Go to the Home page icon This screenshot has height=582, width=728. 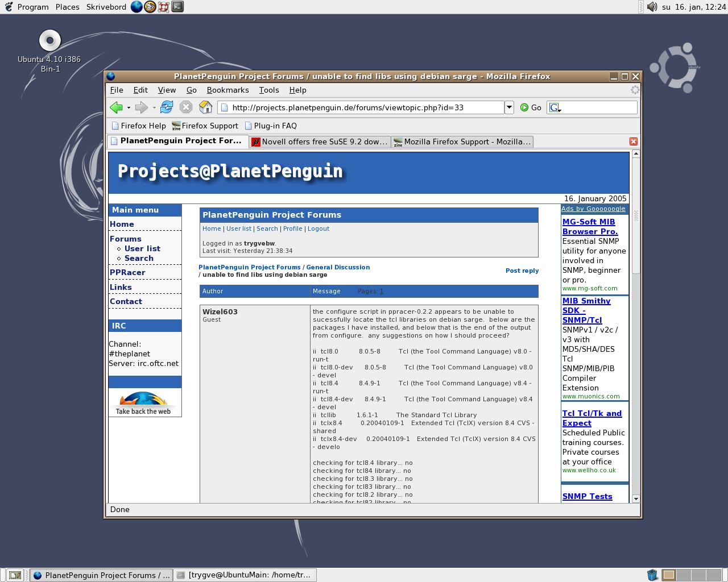(205, 107)
